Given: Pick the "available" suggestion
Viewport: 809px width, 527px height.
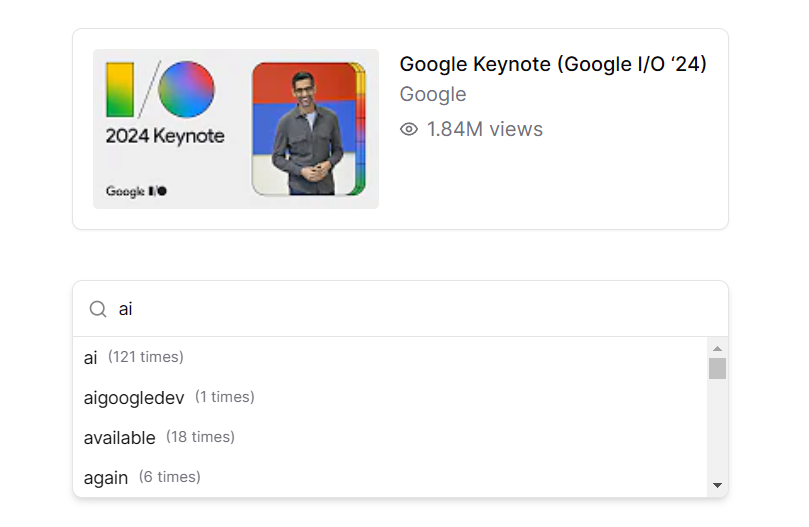Looking at the screenshot, I should [120, 437].
